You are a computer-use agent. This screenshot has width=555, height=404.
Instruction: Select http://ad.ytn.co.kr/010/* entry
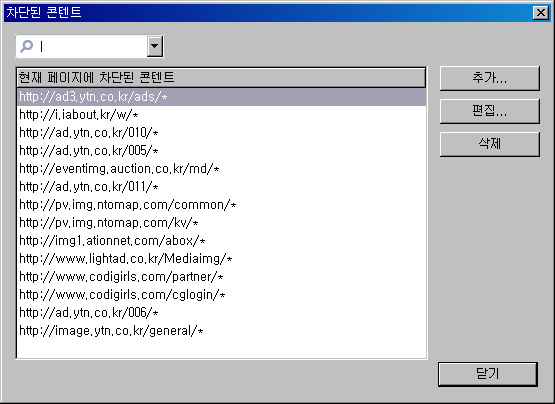pyautogui.click(x=221, y=133)
